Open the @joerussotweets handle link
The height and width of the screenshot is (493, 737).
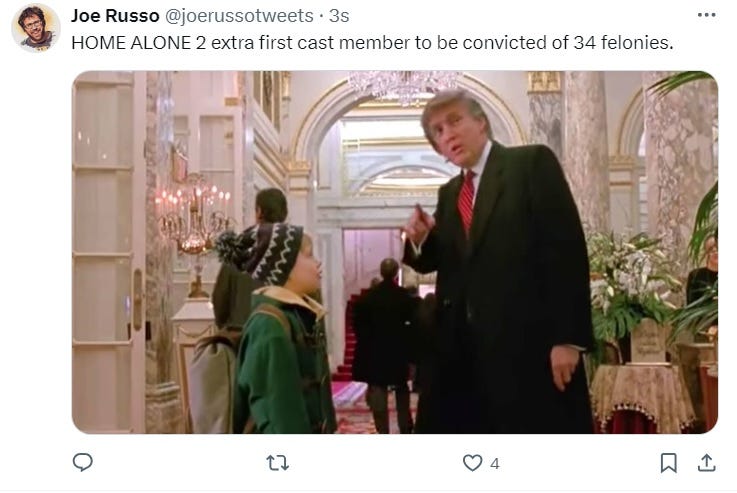click(x=239, y=16)
